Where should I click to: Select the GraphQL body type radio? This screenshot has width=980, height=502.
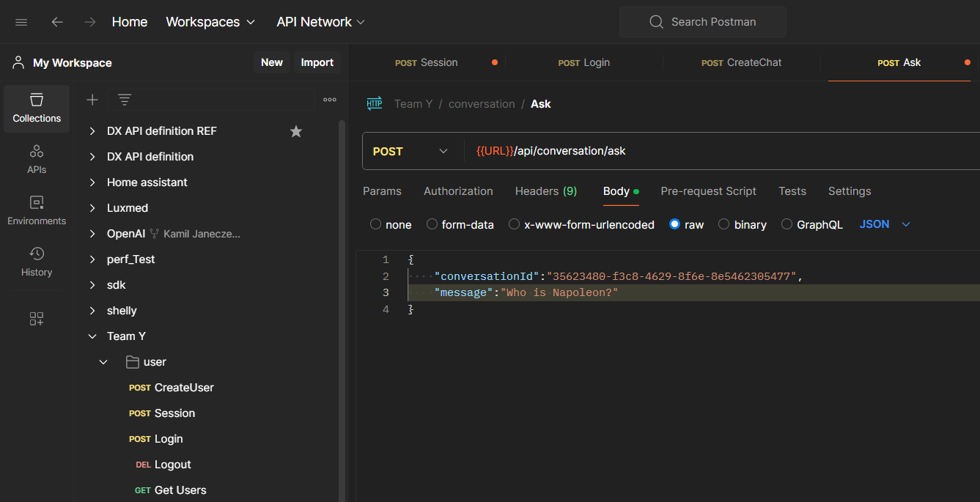(x=787, y=224)
